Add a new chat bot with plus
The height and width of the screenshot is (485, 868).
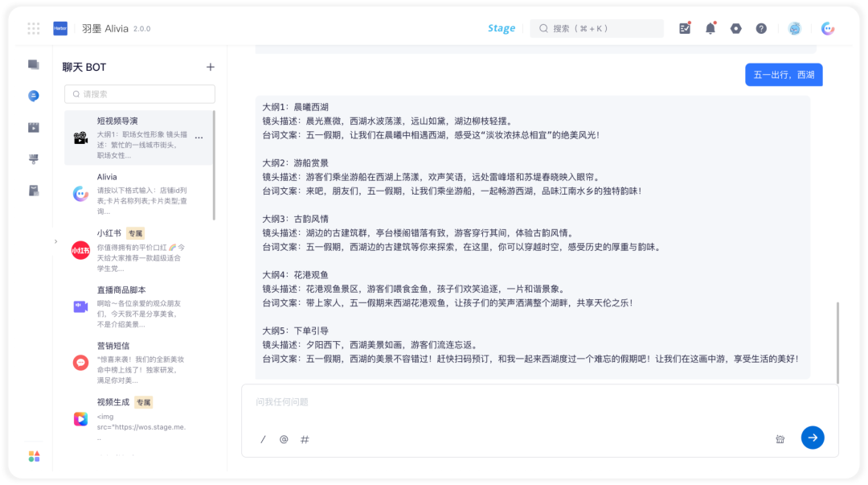coord(211,67)
